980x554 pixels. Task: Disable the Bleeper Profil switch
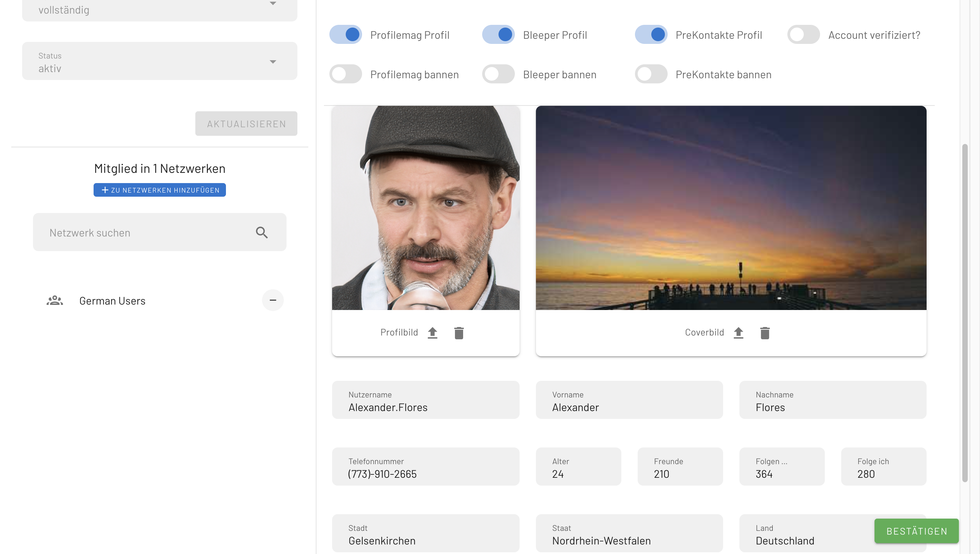coord(498,35)
